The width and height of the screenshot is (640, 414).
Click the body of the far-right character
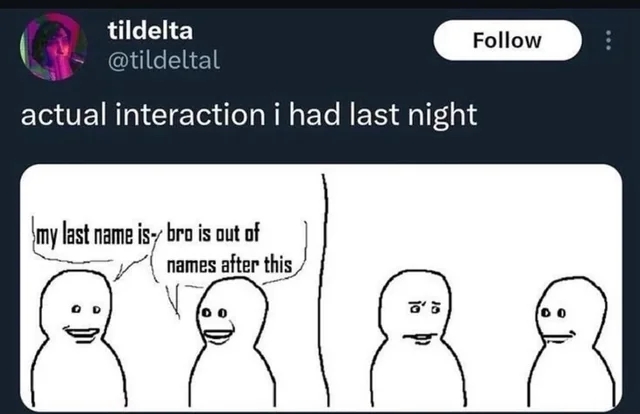click(572, 378)
